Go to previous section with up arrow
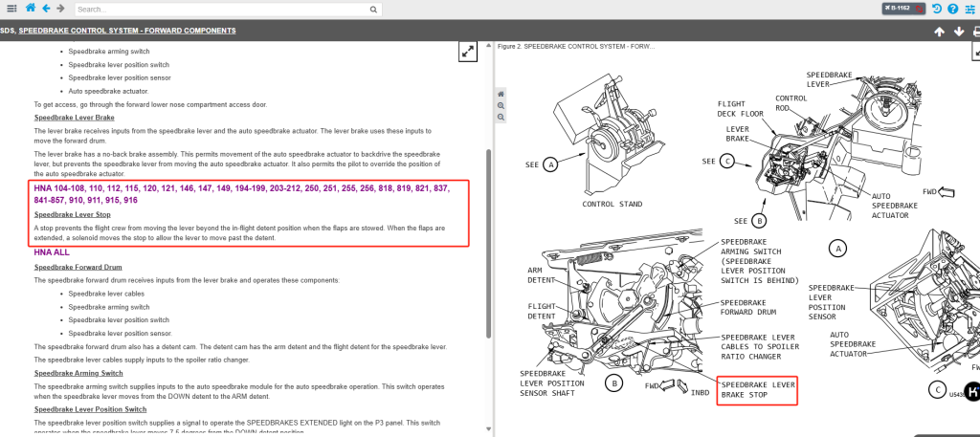The height and width of the screenshot is (437, 980). (939, 32)
